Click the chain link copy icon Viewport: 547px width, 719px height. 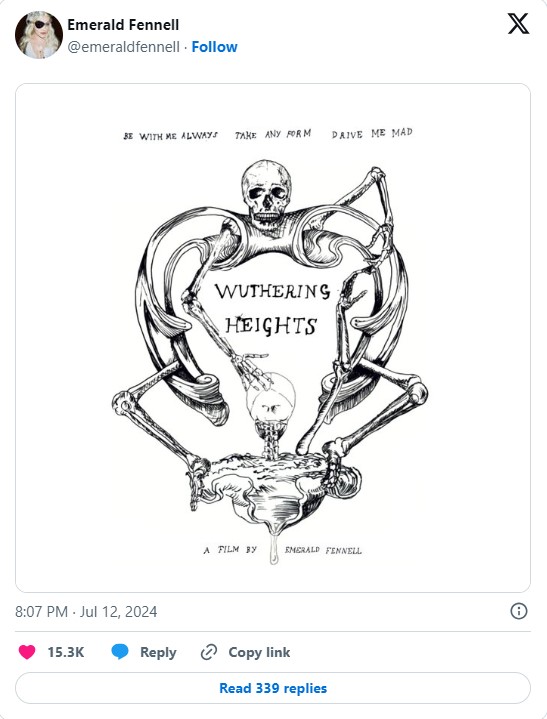(209, 652)
